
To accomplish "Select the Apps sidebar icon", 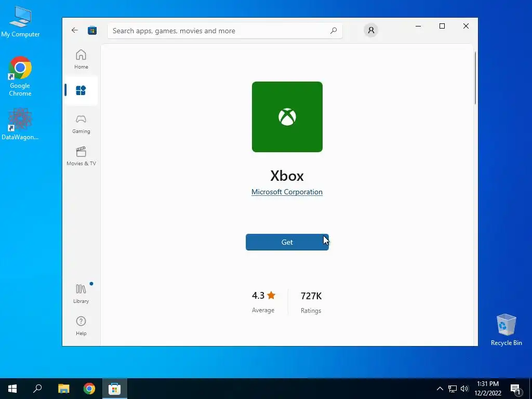I will 81,90.
